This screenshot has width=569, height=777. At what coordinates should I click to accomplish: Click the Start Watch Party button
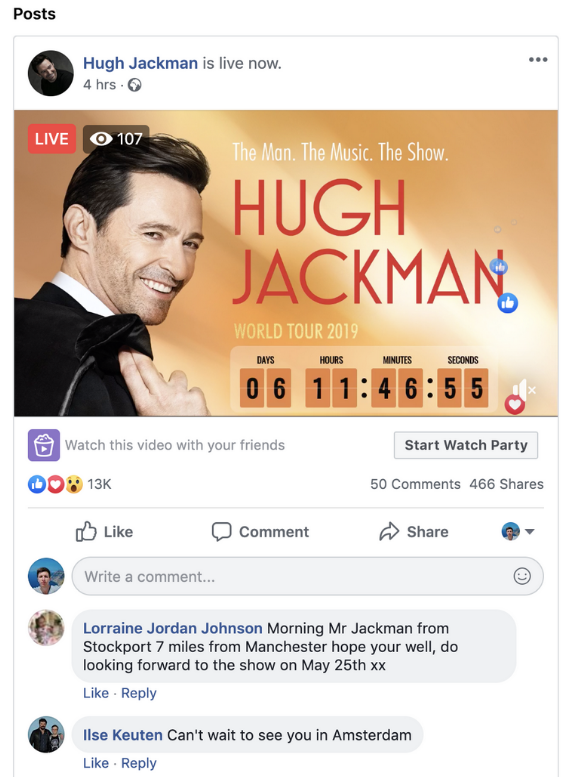tap(466, 445)
